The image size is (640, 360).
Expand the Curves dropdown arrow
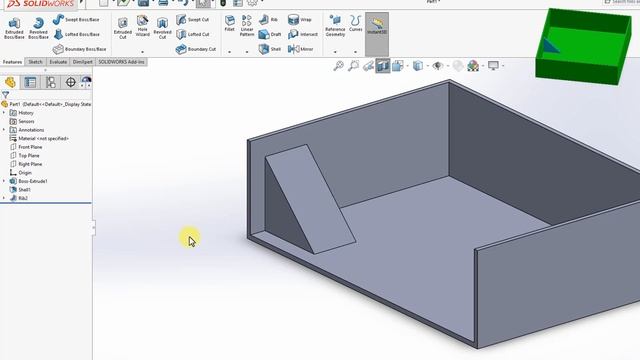point(356,52)
